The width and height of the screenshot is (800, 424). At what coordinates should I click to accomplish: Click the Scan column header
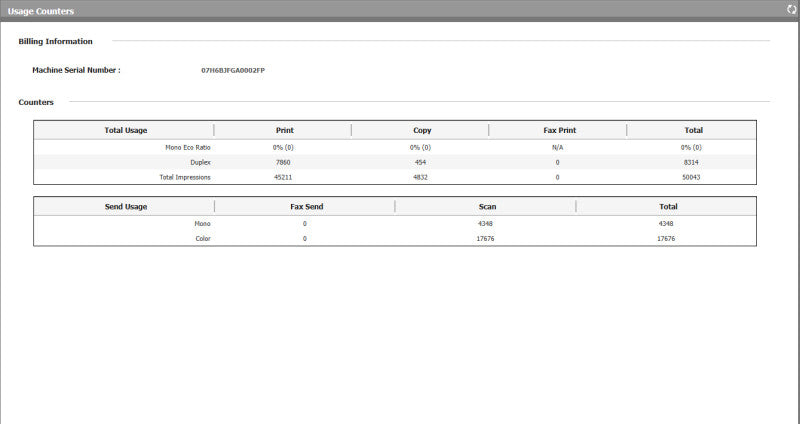[487, 207]
